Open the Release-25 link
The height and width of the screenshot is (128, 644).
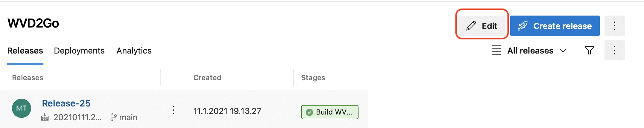[66, 103]
